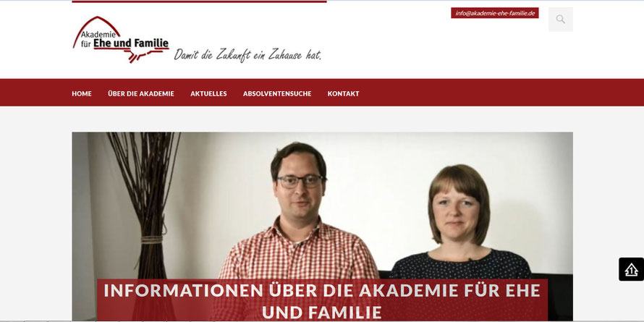
Task: Click the black scroll-to-top arrow icon
Action: click(631, 269)
